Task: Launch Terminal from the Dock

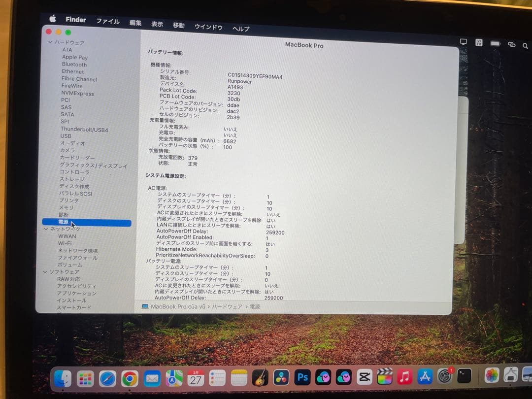Action: click(464, 375)
